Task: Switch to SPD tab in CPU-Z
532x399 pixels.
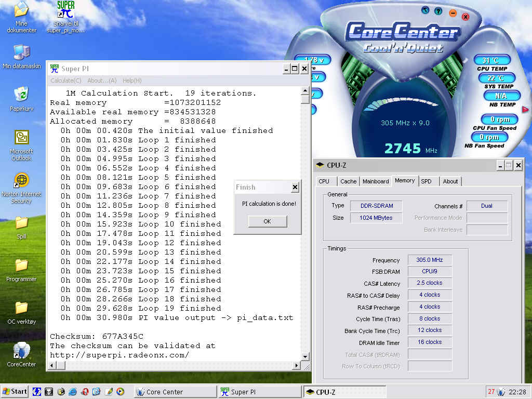Action: (x=427, y=181)
